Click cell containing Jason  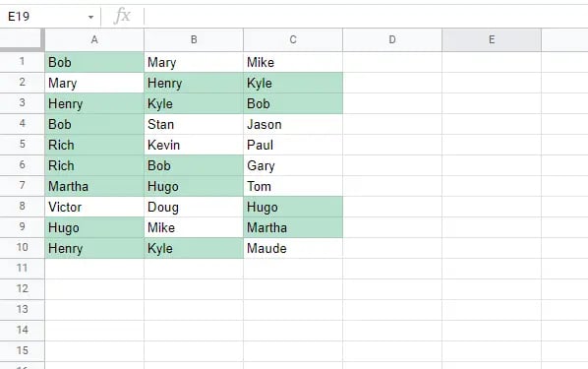click(x=293, y=124)
